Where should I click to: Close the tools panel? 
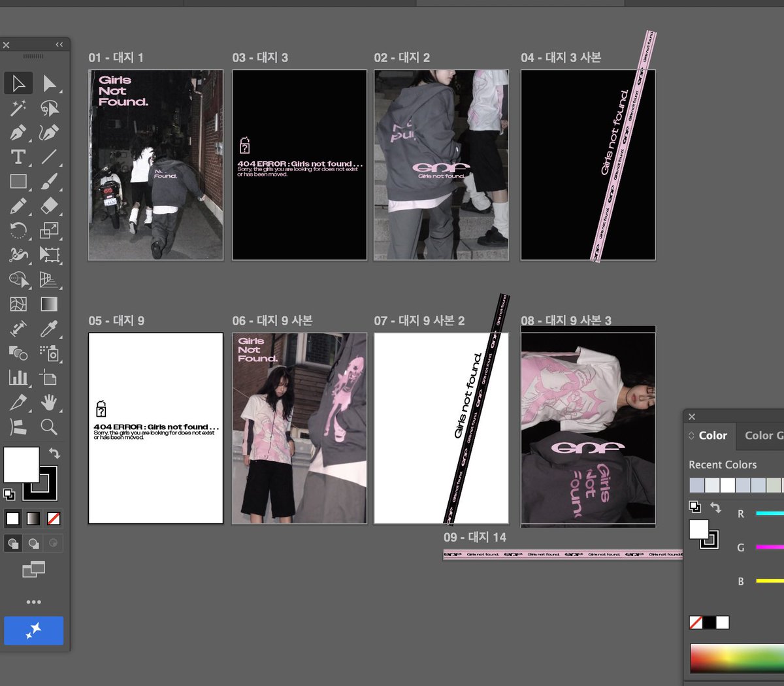coord(6,45)
